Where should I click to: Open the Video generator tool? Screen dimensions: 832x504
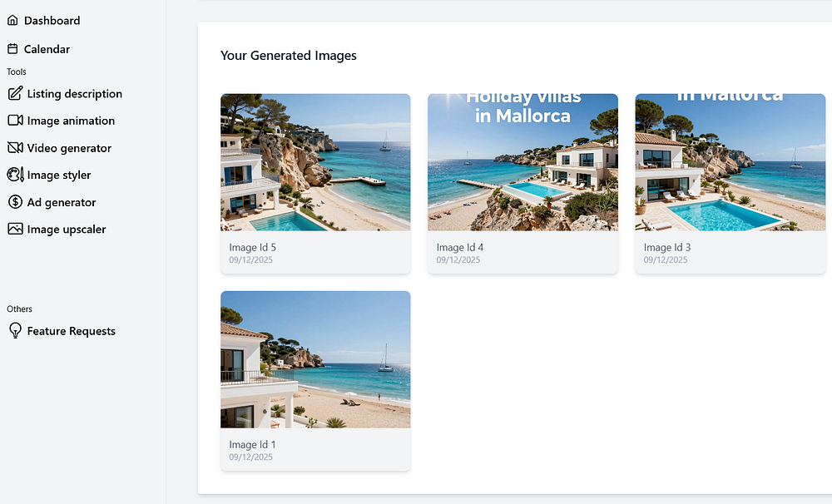[69, 147]
